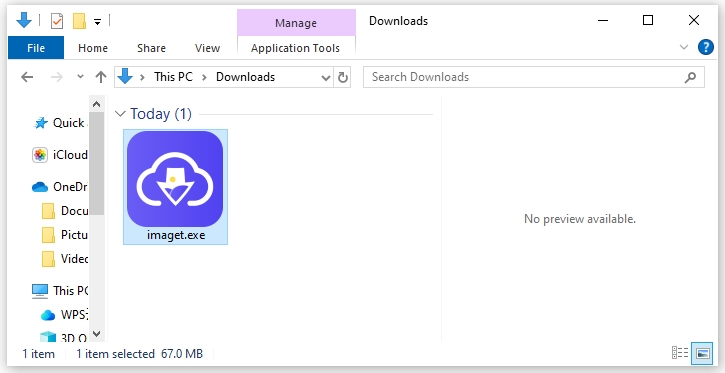725x373 pixels.
Task: Open the File menu
Action: click(x=36, y=48)
